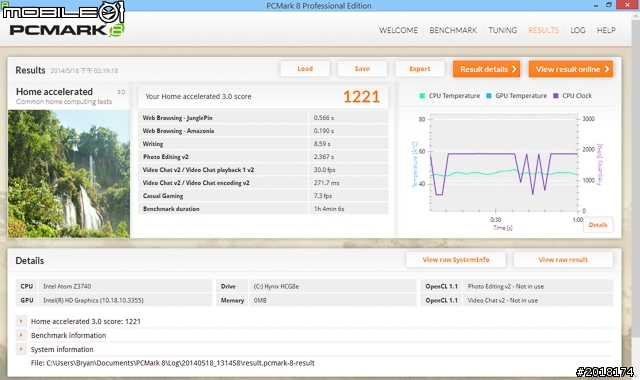
Task: Switch to the BENCHMARK tab
Action: (453, 30)
